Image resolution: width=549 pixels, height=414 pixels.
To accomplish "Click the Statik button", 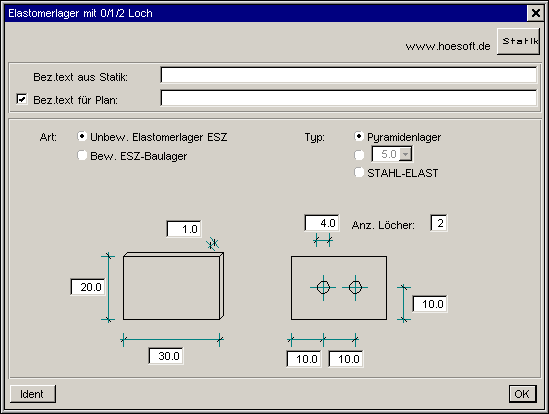I will pos(518,41).
